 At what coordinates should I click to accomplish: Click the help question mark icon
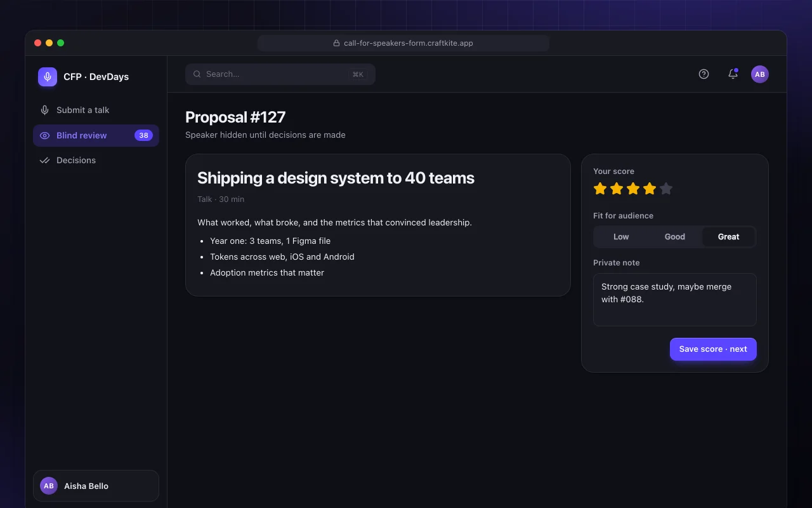pos(704,74)
